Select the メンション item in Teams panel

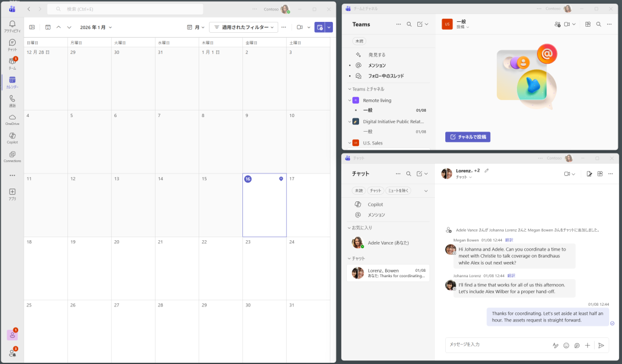[x=377, y=65]
